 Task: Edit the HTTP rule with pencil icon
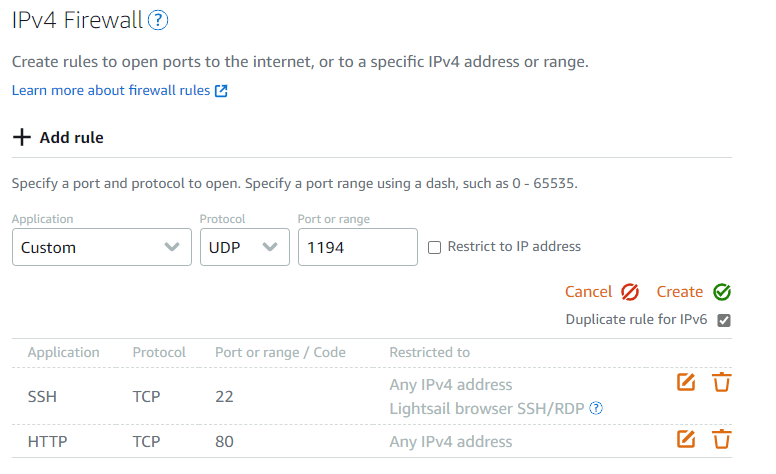(x=686, y=439)
